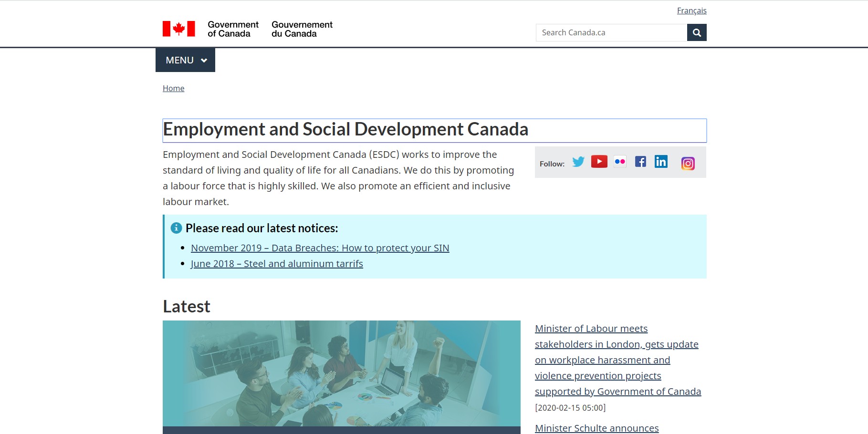Open ESDC Facebook page icon
This screenshot has width=868, height=434.
pyautogui.click(x=640, y=162)
